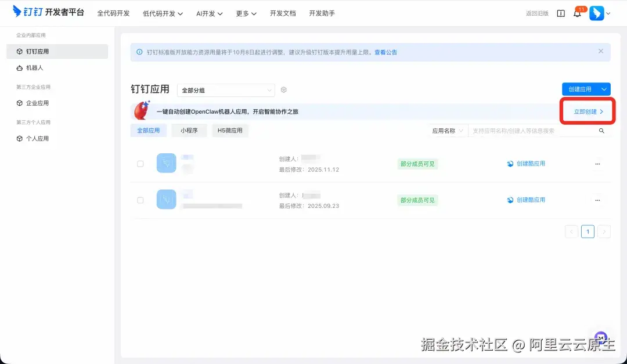
Task: Expand the 全部分组 group dropdown
Action: [x=226, y=90]
